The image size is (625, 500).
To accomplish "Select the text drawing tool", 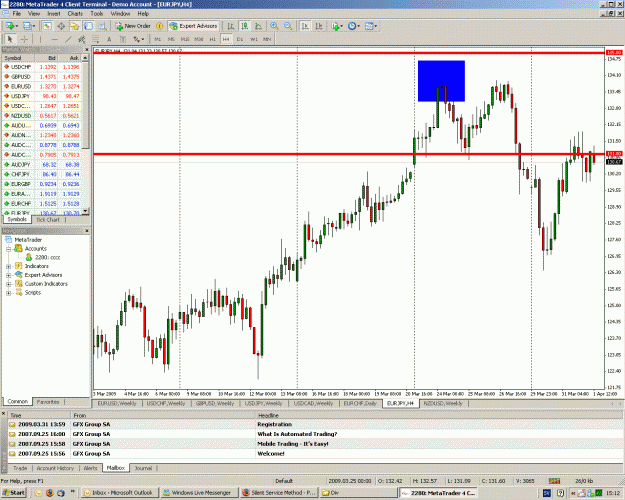I will coord(109,39).
